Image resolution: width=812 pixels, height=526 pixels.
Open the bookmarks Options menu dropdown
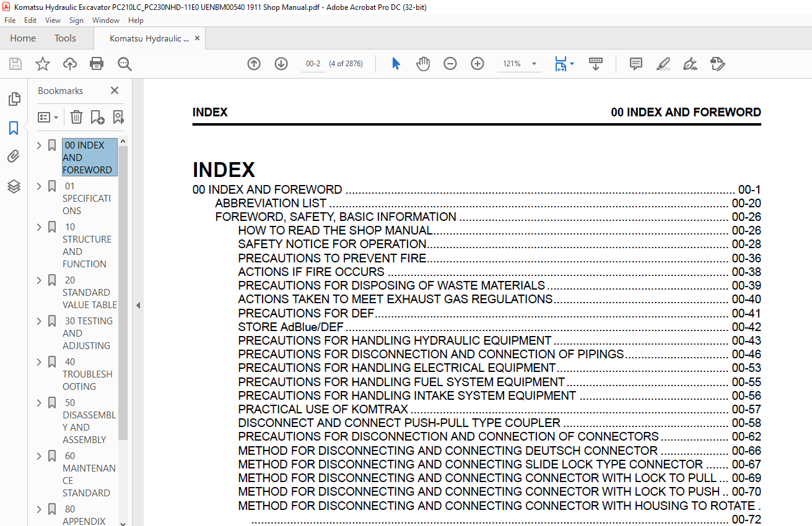48,117
